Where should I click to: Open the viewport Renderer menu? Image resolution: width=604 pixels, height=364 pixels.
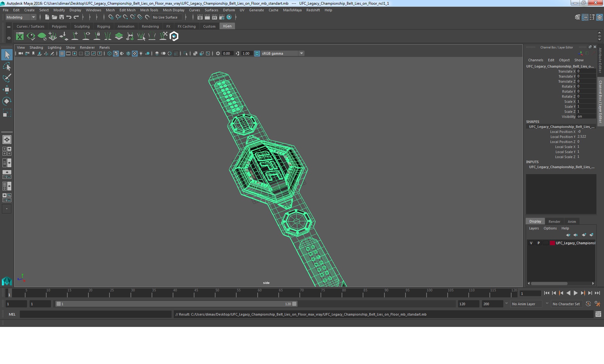87,47
